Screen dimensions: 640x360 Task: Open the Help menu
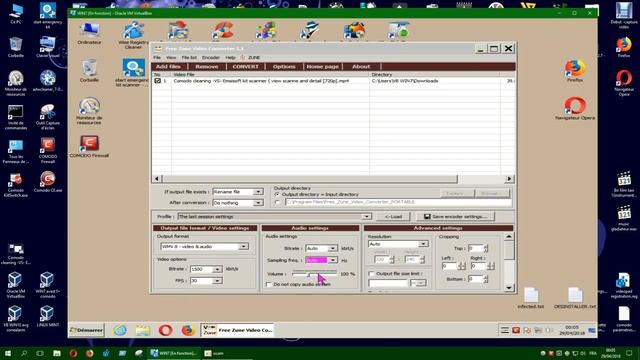(x=230, y=58)
